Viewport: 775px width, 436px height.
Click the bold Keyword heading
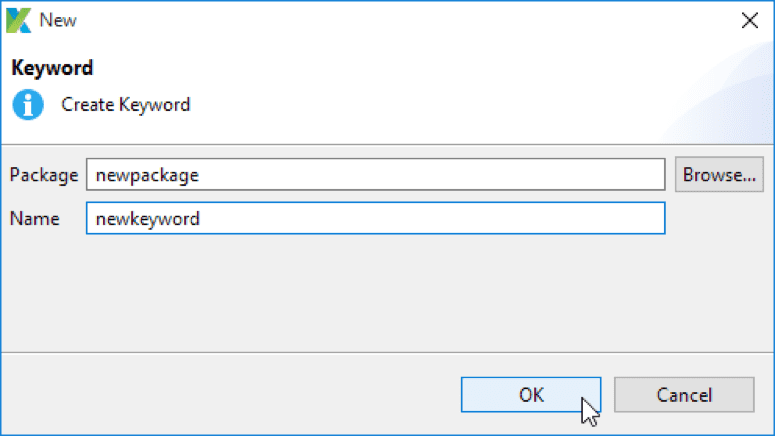[x=52, y=69]
